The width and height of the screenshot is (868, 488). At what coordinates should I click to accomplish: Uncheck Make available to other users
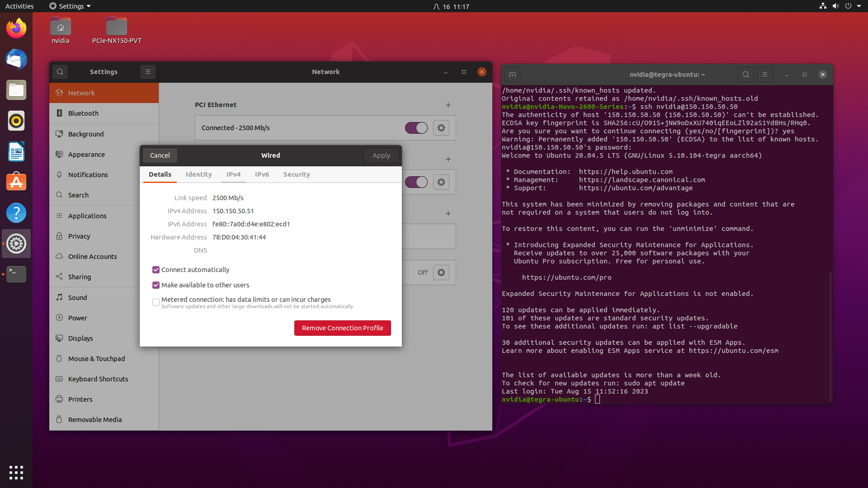156,285
